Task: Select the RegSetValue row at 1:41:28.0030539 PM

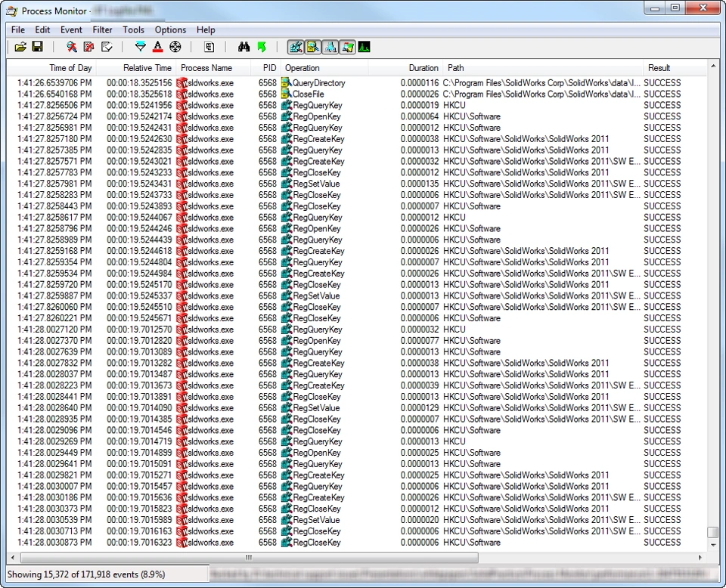Action: click(x=356, y=520)
